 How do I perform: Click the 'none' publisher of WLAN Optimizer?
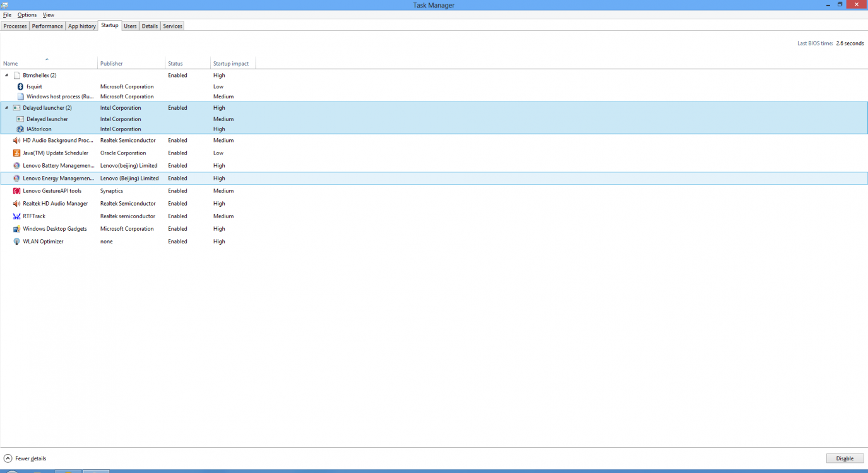click(x=107, y=242)
